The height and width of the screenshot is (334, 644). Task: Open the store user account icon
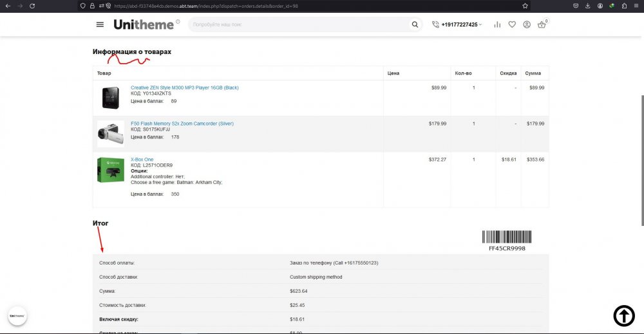[527, 24]
